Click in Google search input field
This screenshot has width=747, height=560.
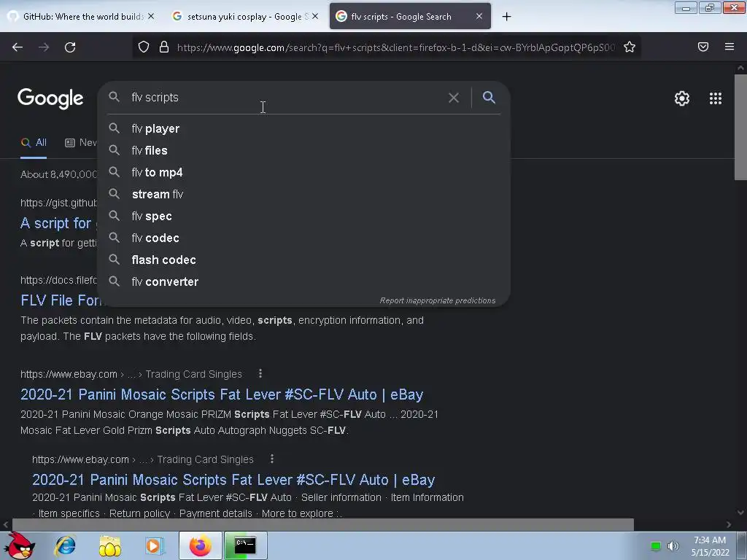[286, 98]
